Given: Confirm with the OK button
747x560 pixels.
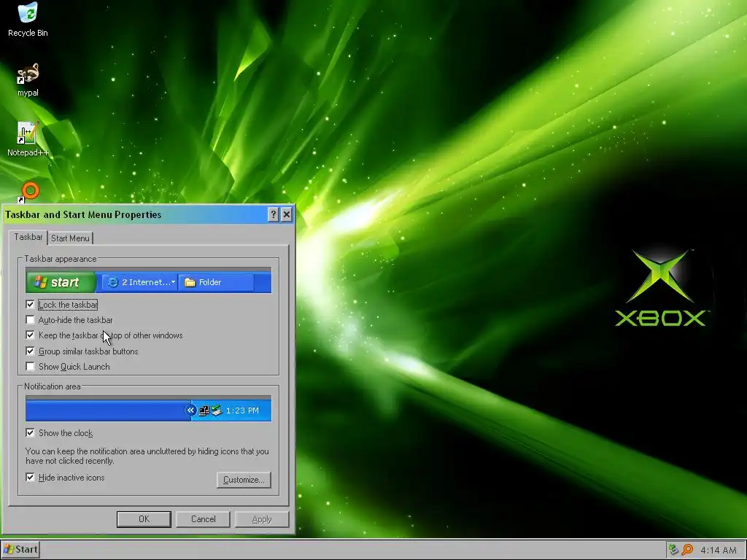Looking at the screenshot, I should [x=144, y=519].
